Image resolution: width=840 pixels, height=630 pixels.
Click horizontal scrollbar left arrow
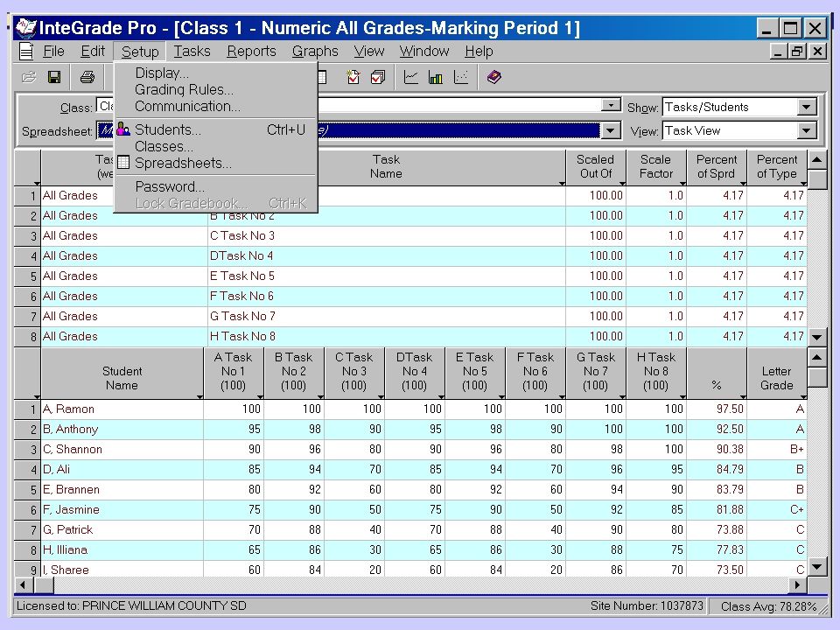(x=23, y=585)
